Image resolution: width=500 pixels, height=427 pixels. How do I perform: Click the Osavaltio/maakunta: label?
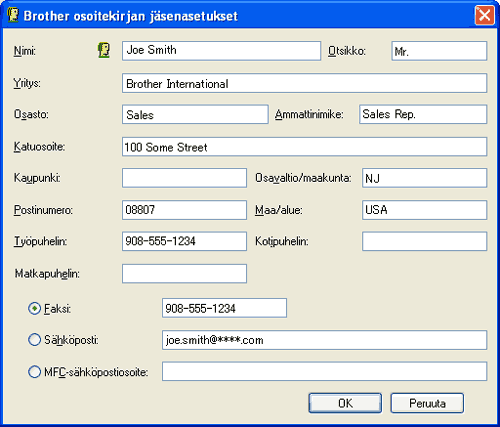[x=303, y=178]
